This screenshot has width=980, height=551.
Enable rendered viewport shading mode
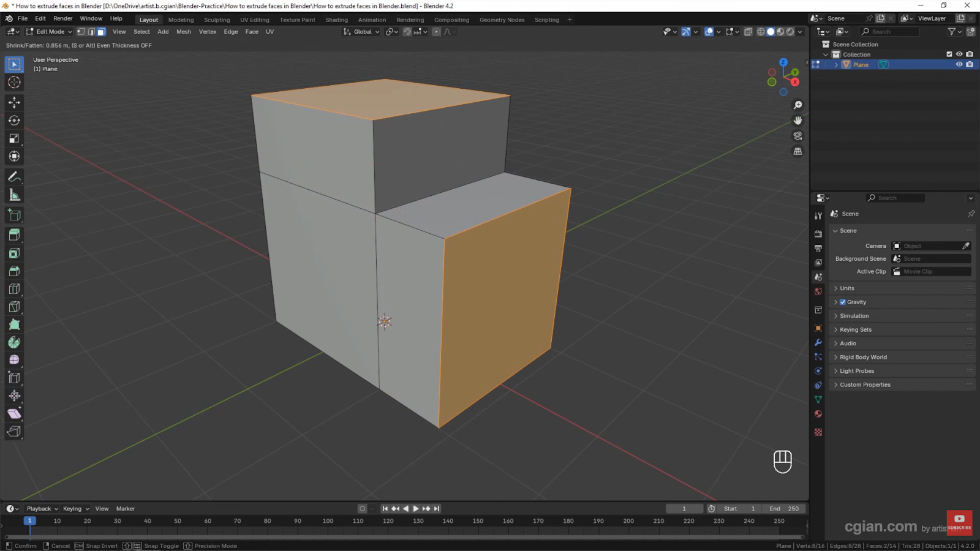coord(790,32)
